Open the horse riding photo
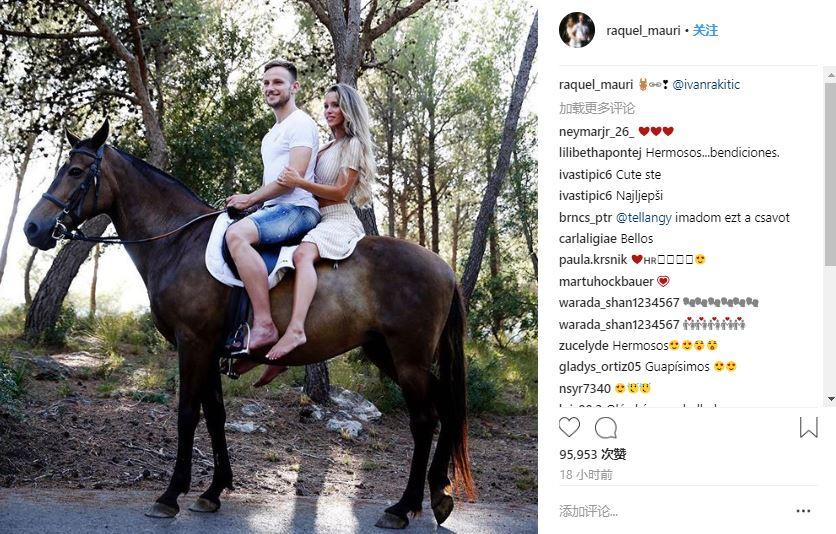The height and width of the screenshot is (534, 836). click(269, 267)
